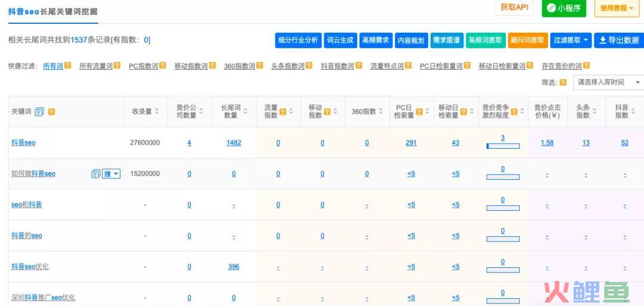Open seo和抖音 keyword link

pyautogui.click(x=26, y=205)
